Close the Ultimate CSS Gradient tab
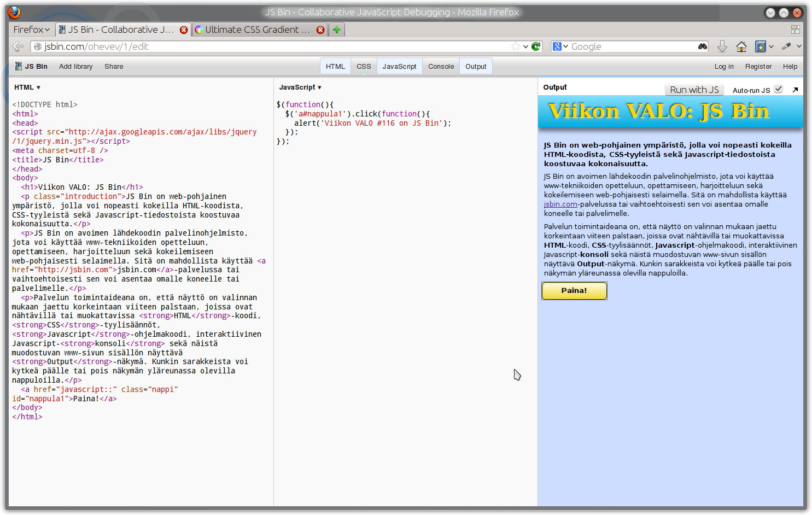Viewport: 812px width, 515px height. click(320, 30)
